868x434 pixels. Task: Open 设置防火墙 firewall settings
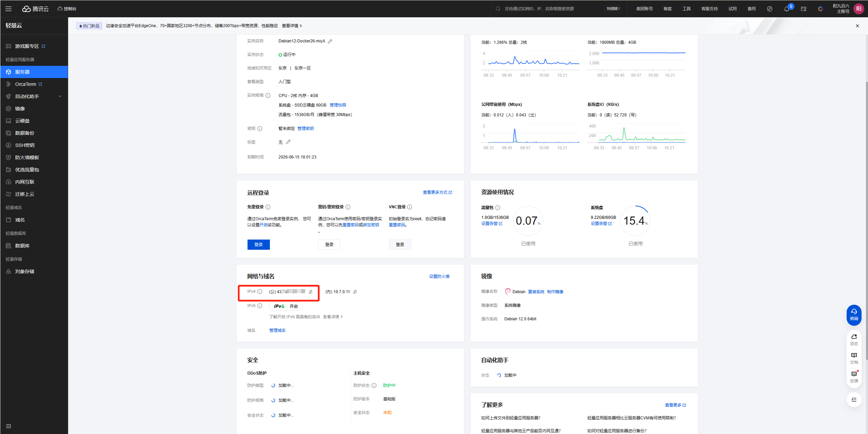439,276
